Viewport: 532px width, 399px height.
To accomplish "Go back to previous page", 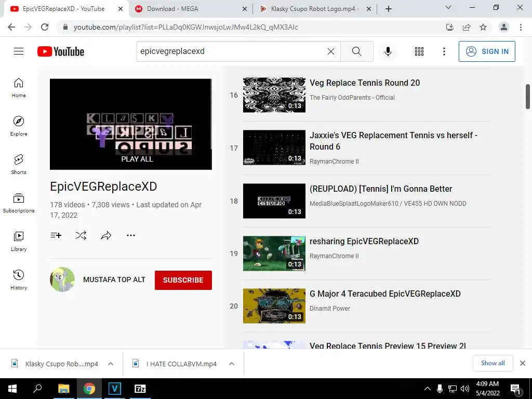I will 11,27.
